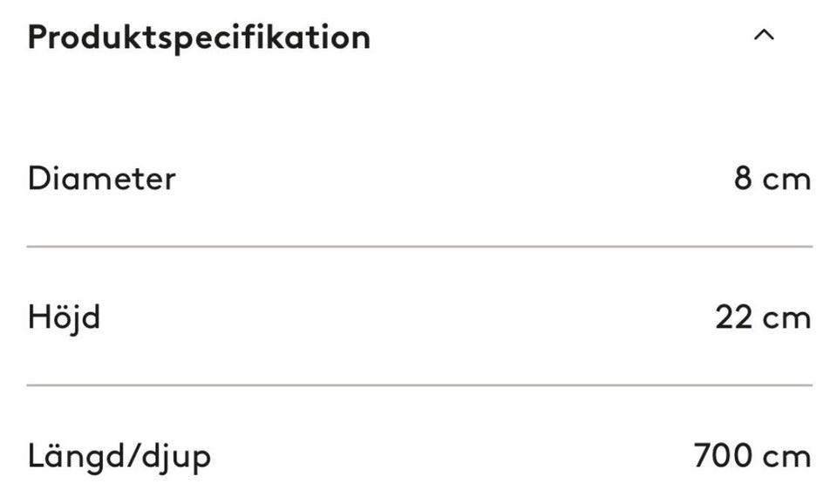This screenshot has height=504, width=837.
Task: Click the cm unit in Diameter row
Action: (787, 180)
